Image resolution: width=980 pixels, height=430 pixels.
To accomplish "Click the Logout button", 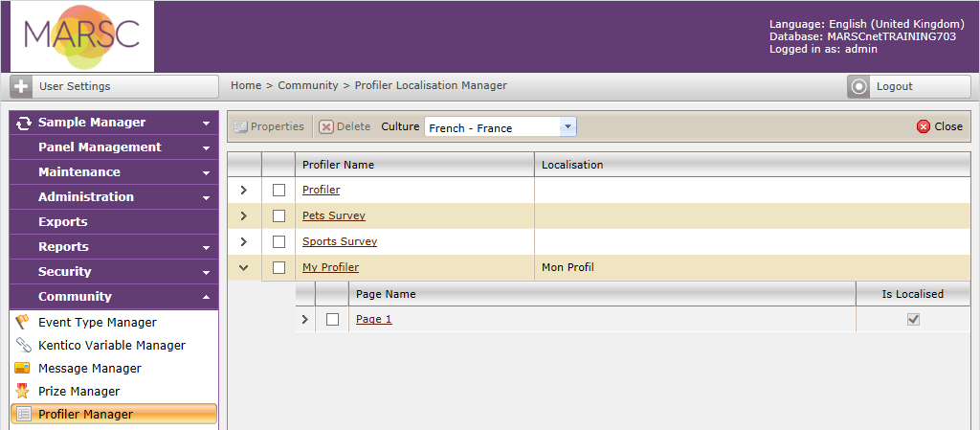I will (x=909, y=86).
